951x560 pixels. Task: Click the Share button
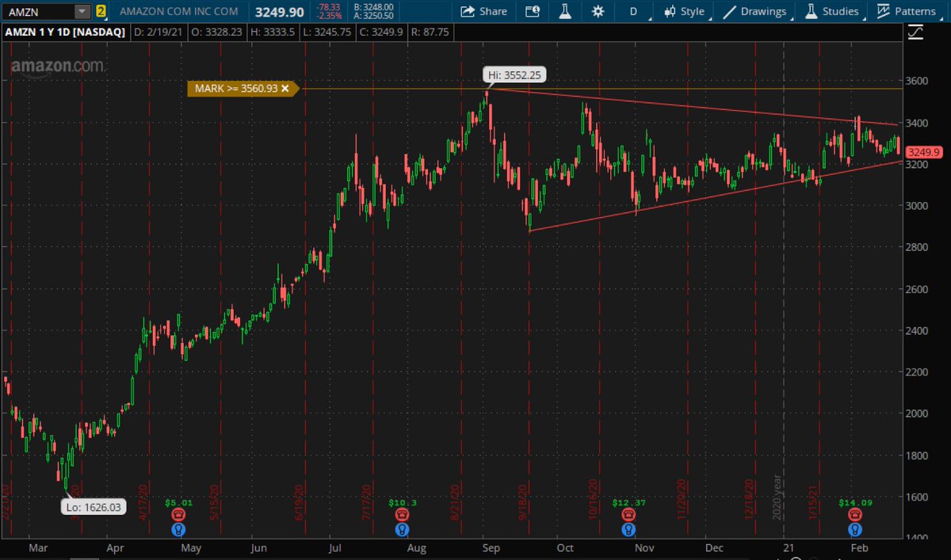point(483,12)
